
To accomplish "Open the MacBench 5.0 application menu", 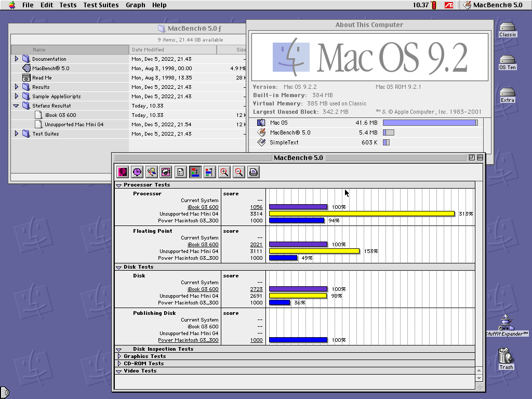I will (493, 5).
